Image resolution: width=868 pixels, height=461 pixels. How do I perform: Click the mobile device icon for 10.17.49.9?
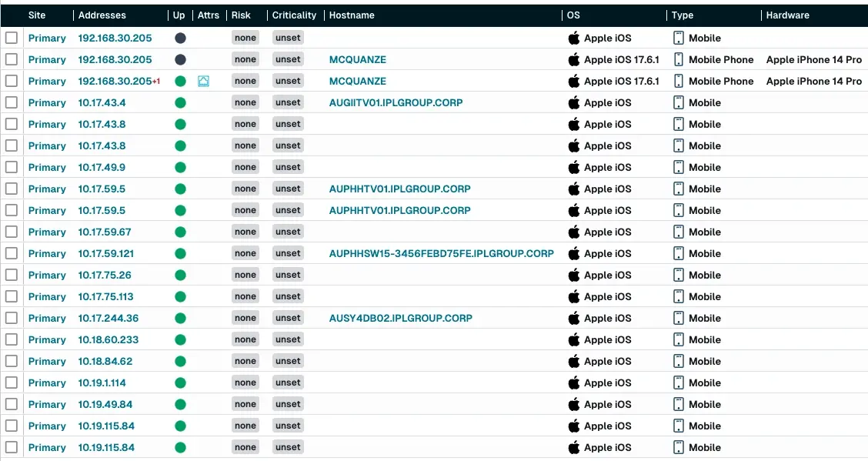point(679,167)
